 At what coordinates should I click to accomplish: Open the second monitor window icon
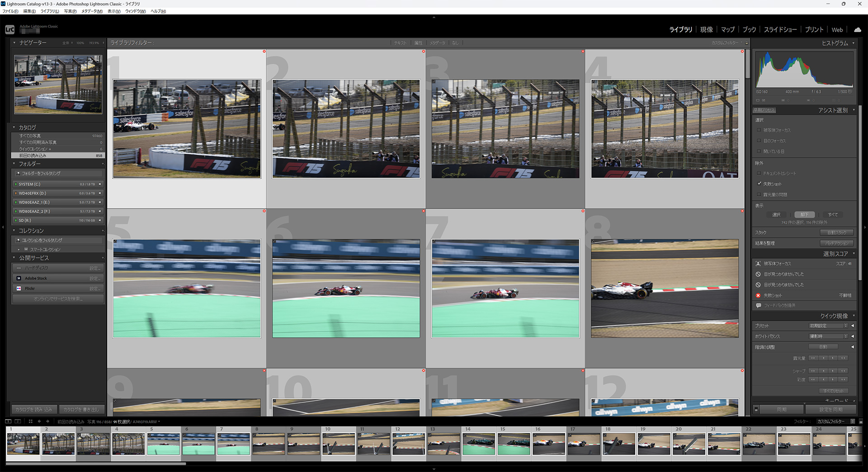(x=18, y=421)
